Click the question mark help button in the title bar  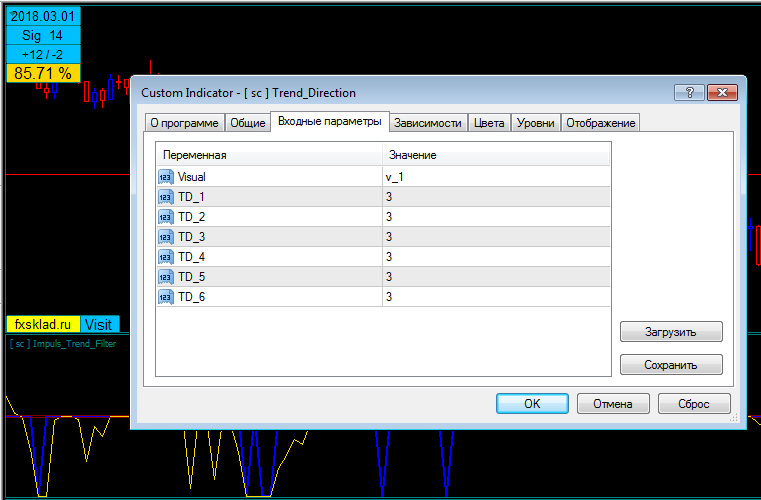689,92
